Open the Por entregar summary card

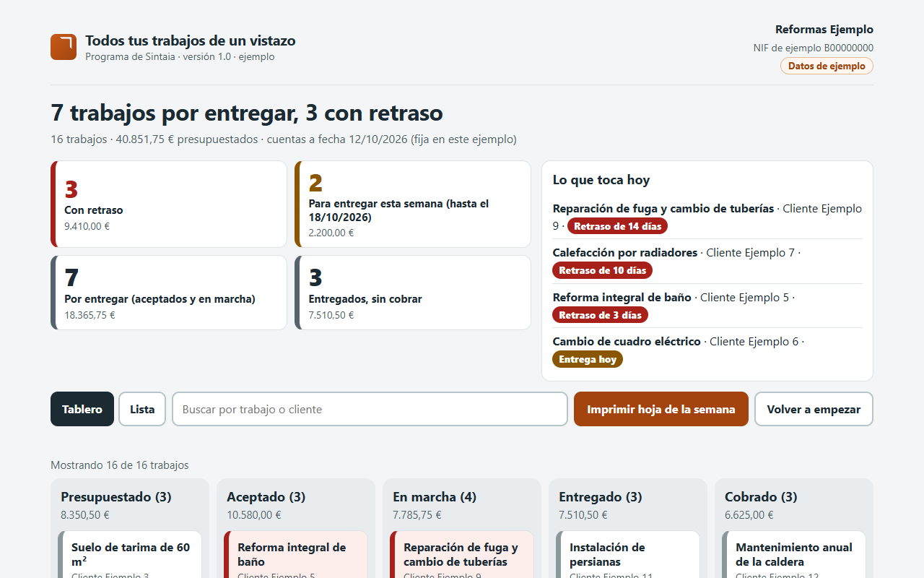point(169,293)
